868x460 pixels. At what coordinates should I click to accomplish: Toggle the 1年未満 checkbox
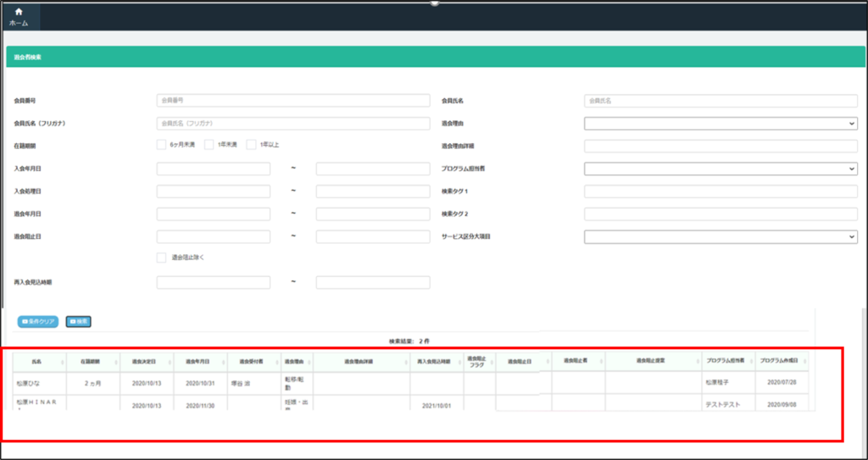(x=209, y=145)
